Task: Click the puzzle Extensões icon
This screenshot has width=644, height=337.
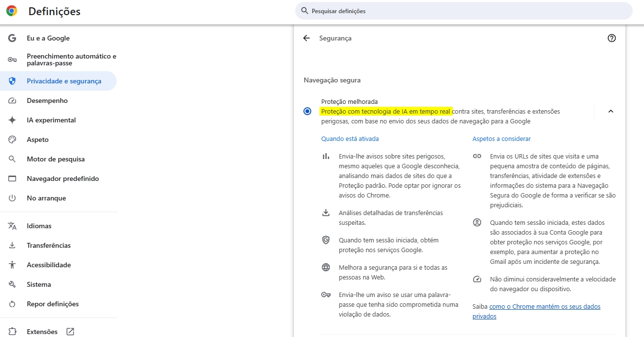Action: tap(12, 332)
